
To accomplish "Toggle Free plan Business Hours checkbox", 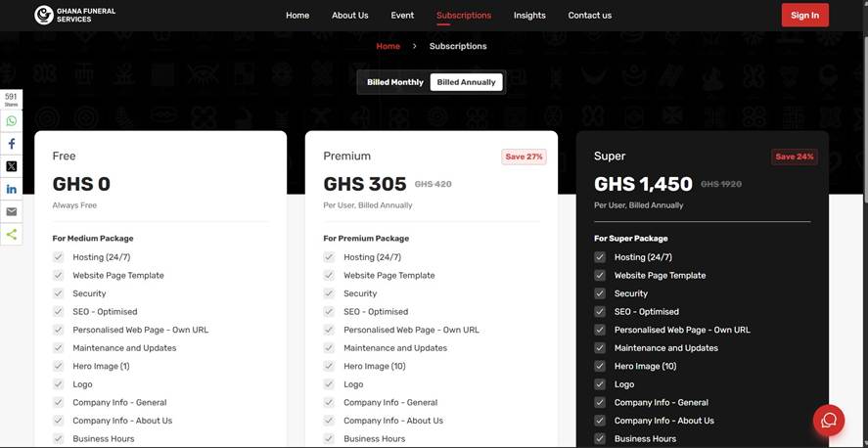I will click(58, 438).
